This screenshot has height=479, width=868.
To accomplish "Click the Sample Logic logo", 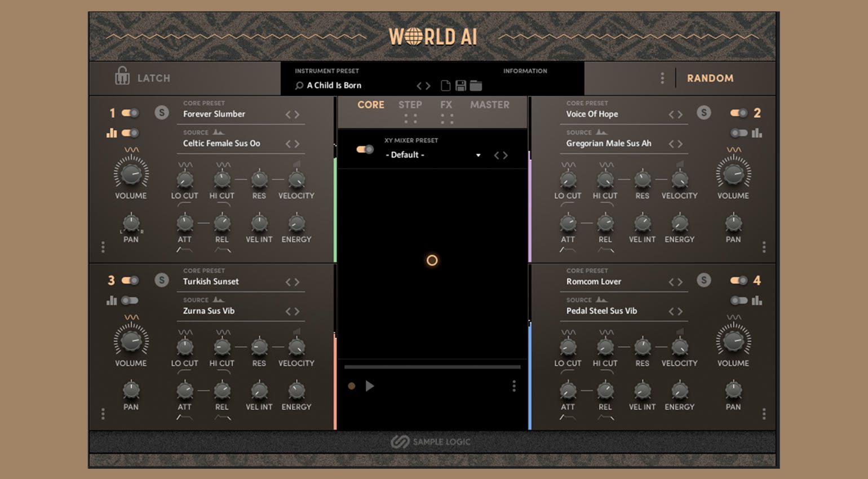I will (431, 442).
